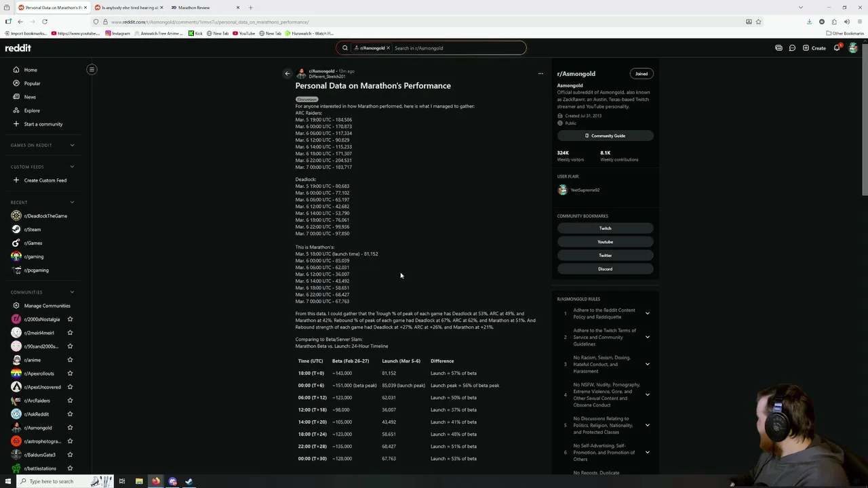Open the browser downloads panel
This screenshot has height=488, width=868.
click(x=809, y=22)
